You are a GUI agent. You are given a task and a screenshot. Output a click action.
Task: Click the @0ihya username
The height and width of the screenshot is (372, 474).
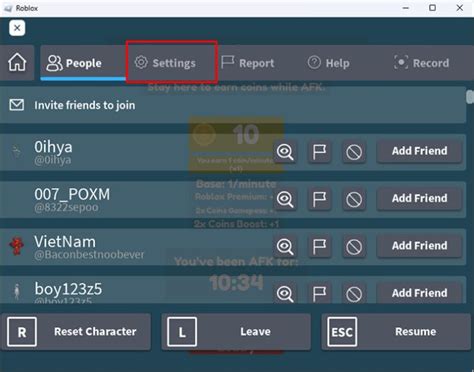coord(53,160)
